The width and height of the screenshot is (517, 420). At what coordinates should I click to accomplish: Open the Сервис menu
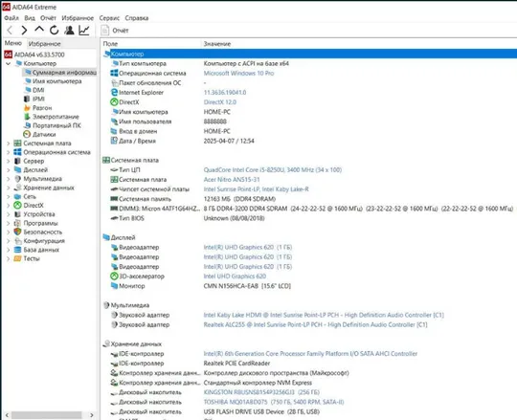[x=109, y=18]
